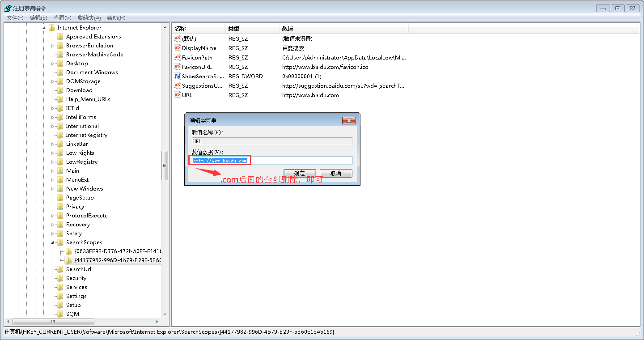Expand the Recovery key
Viewport: 644px width, 340px height.
pyautogui.click(x=53, y=225)
